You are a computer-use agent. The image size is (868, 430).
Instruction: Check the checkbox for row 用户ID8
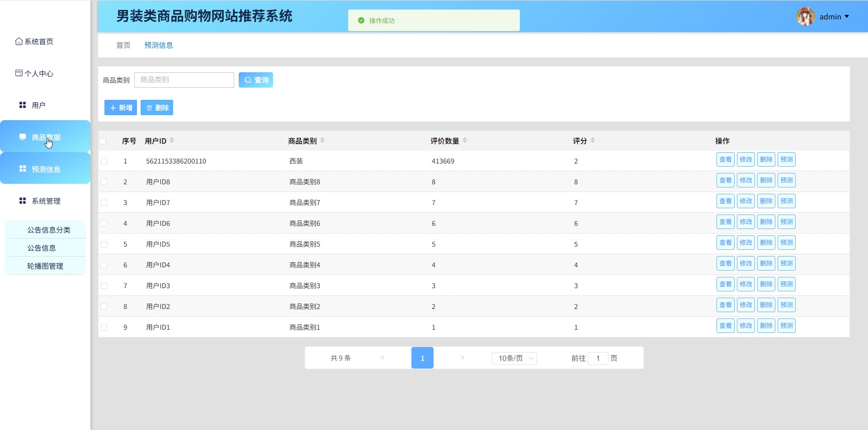tap(104, 182)
